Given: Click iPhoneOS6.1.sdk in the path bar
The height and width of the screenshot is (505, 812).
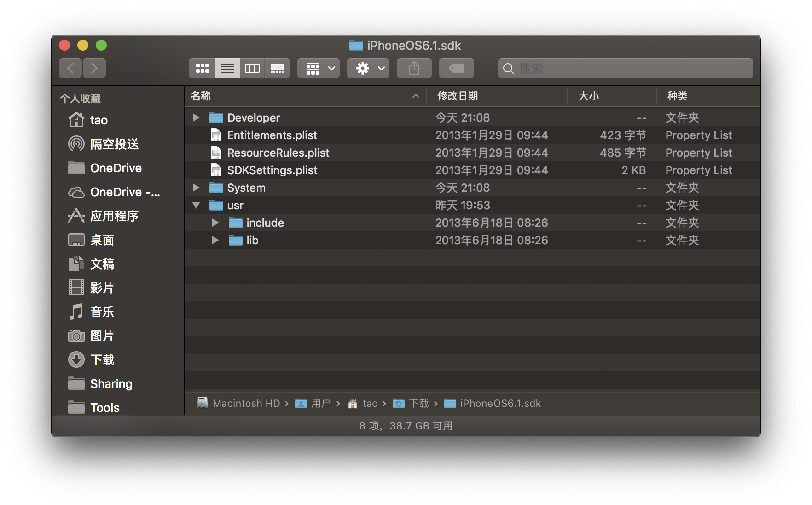Looking at the screenshot, I should tap(493, 404).
